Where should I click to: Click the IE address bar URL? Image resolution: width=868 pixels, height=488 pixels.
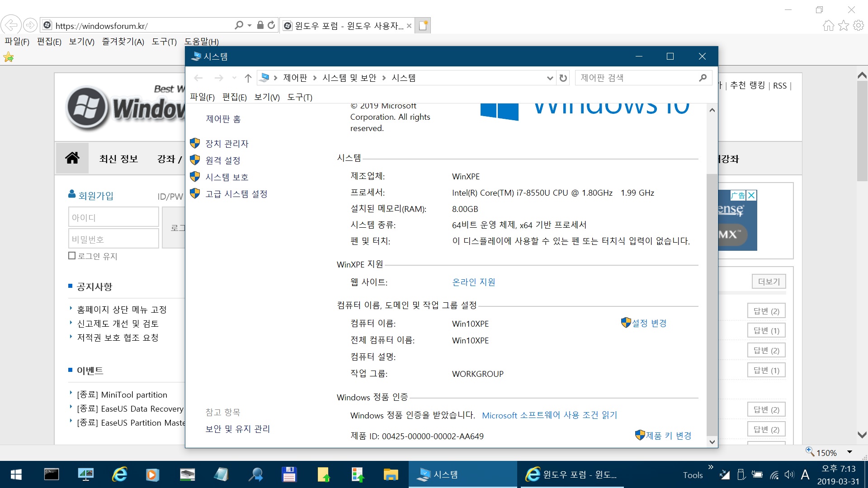pyautogui.click(x=102, y=26)
